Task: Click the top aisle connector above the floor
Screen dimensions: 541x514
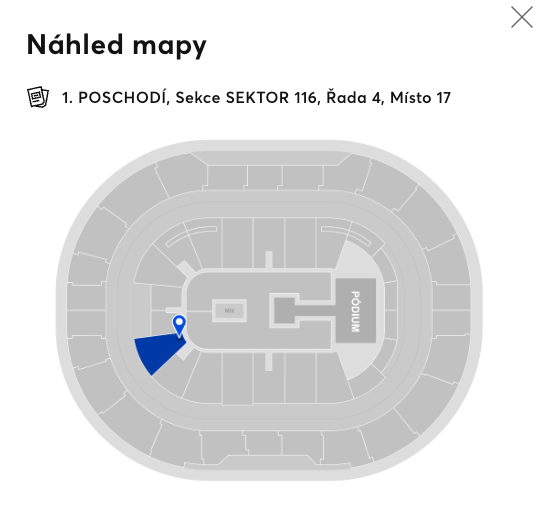Action: tap(269, 260)
